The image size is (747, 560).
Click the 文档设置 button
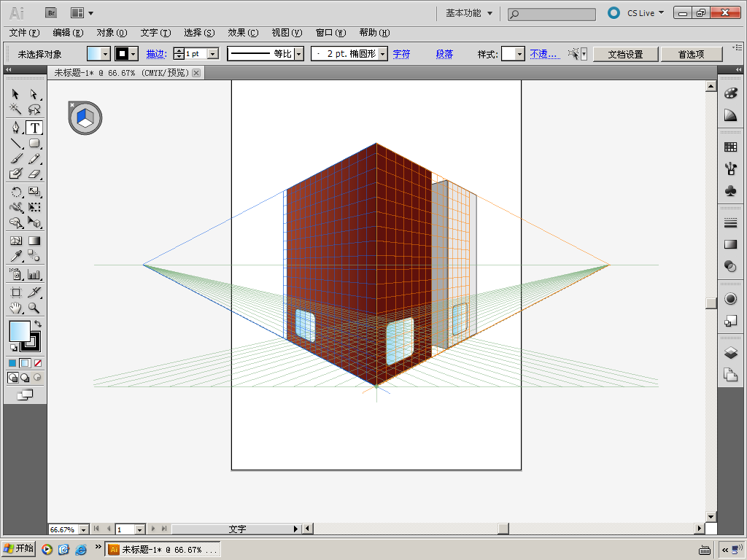coord(625,54)
